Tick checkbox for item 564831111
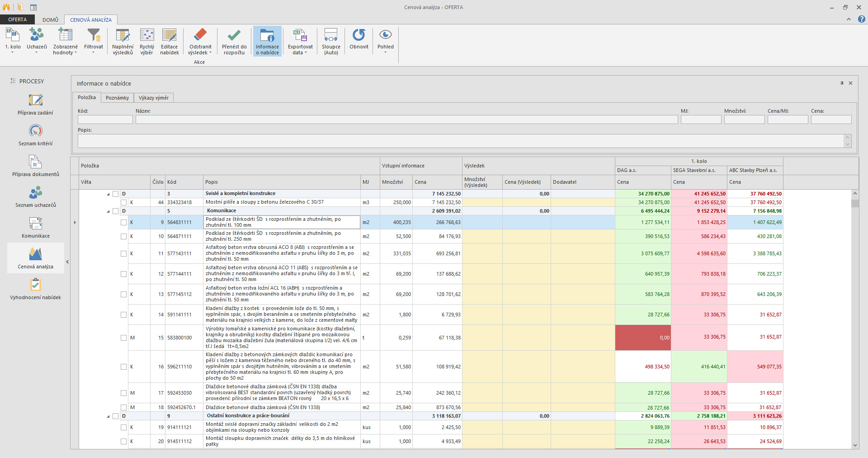The image size is (868, 458). (x=123, y=222)
